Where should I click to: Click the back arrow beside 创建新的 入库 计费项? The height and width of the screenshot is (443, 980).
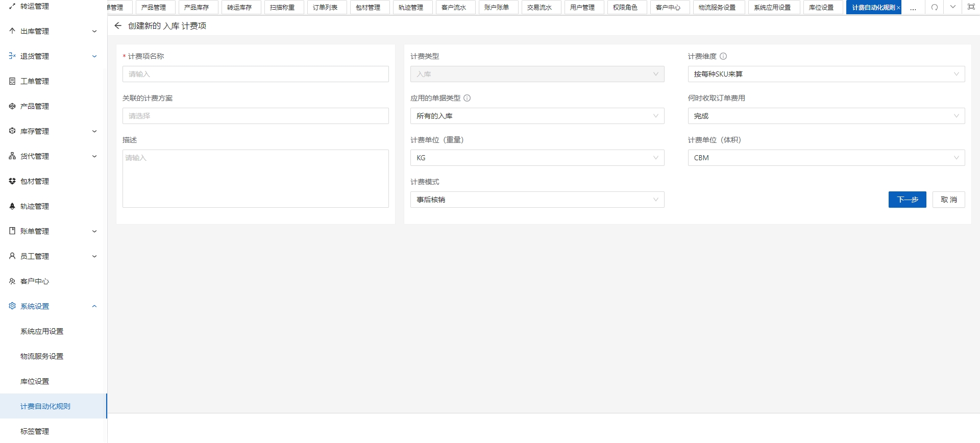click(x=118, y=26)
